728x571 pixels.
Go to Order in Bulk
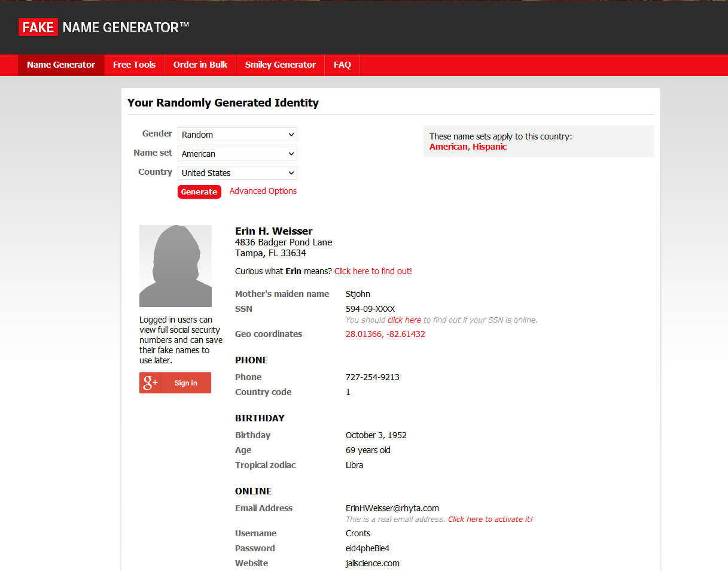(200, 65)
